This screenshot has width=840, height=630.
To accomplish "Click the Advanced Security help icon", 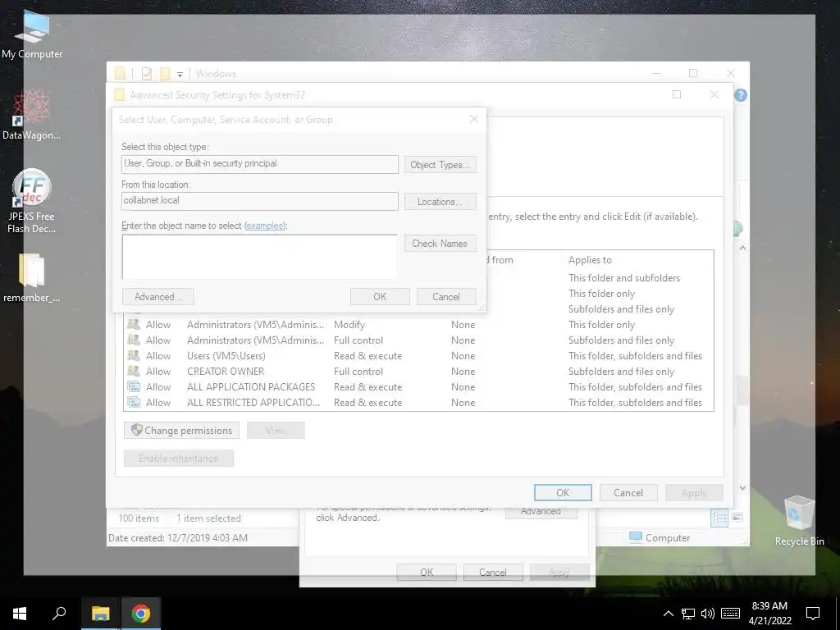I will [x=741, y=95].
